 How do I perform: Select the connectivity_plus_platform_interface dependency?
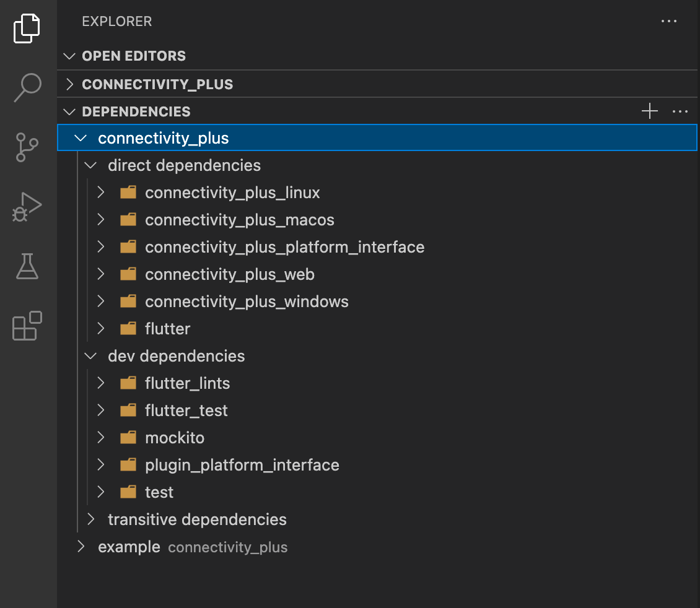[x=284, y=247]
